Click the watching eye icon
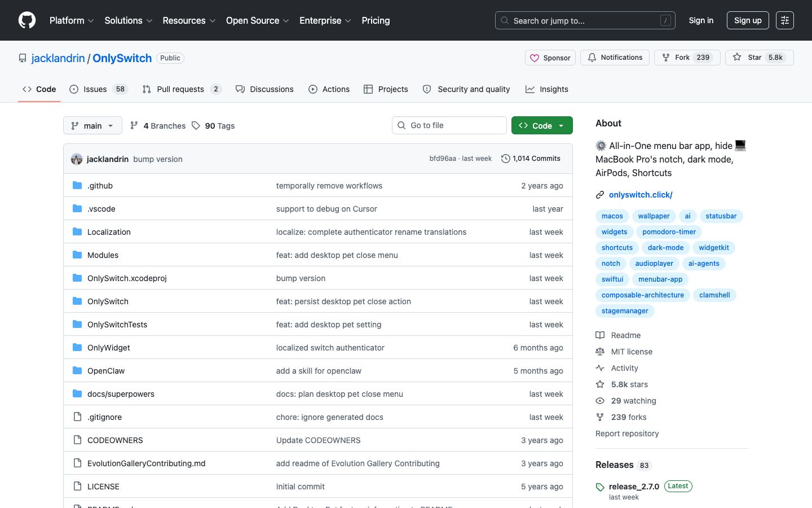The height and width of the screenshot is (508, 812). click(600, 401)
